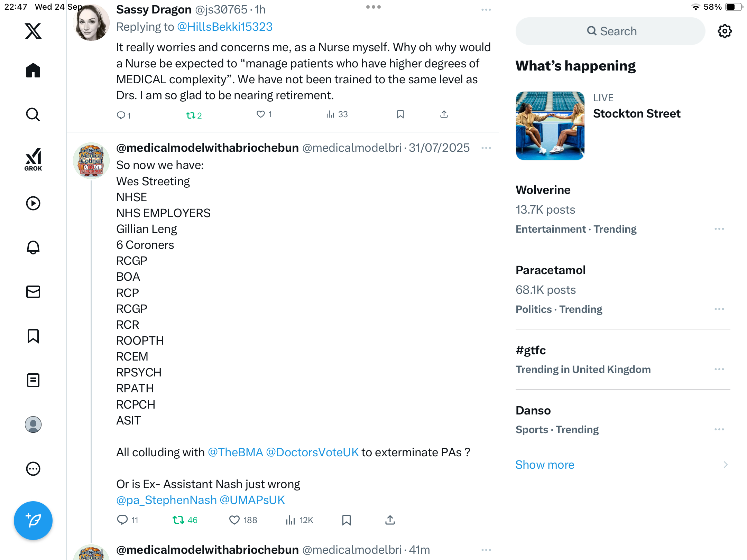Open the Stockton Street live thumbnail
The image size is (747, 560).
tap(550, 125)
